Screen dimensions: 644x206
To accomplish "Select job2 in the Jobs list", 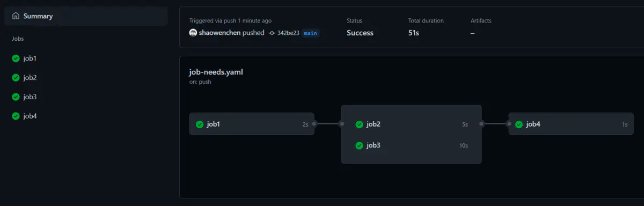I will pos(86,78).
